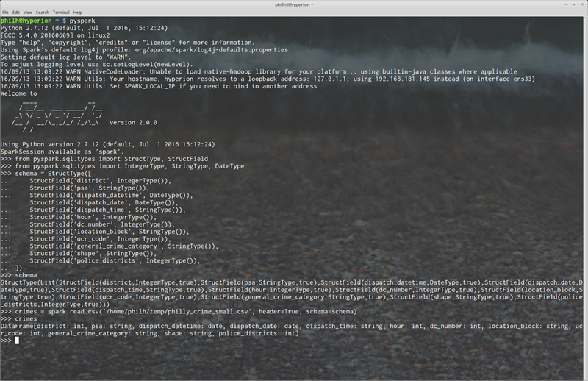Image resolution: width=588 pixels, height=381 pixels.
Task: Open the File menu
Action: tap(5, 13)
